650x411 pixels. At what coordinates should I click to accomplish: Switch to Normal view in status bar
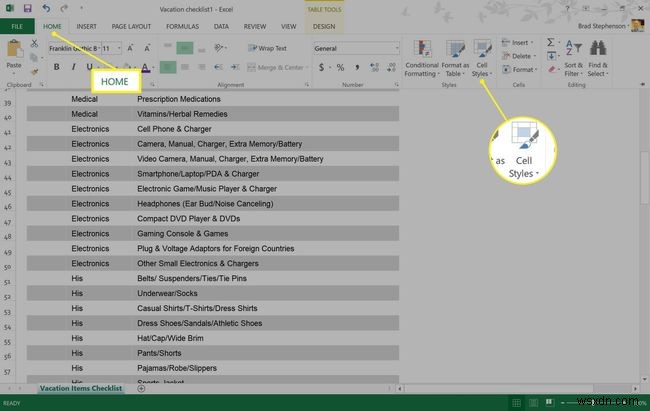coord(517,402)
